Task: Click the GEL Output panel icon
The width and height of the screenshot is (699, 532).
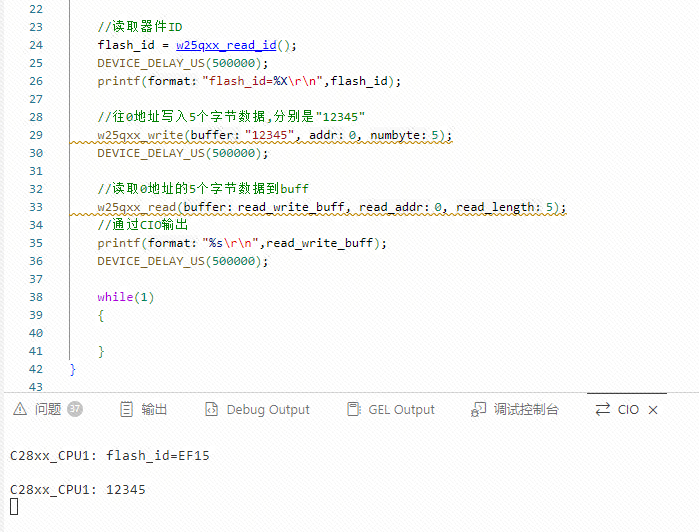Action: pyautogui.click(x=354, y=409)
